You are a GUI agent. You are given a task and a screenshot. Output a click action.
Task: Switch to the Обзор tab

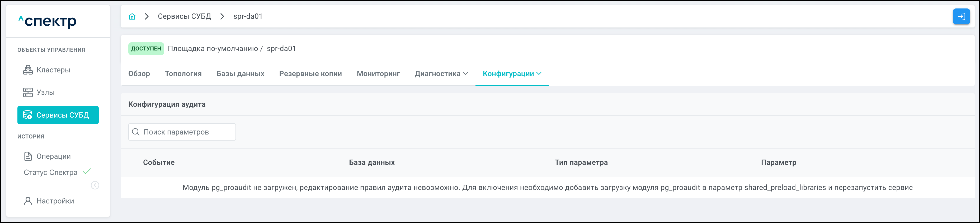[x=139, y=74]
